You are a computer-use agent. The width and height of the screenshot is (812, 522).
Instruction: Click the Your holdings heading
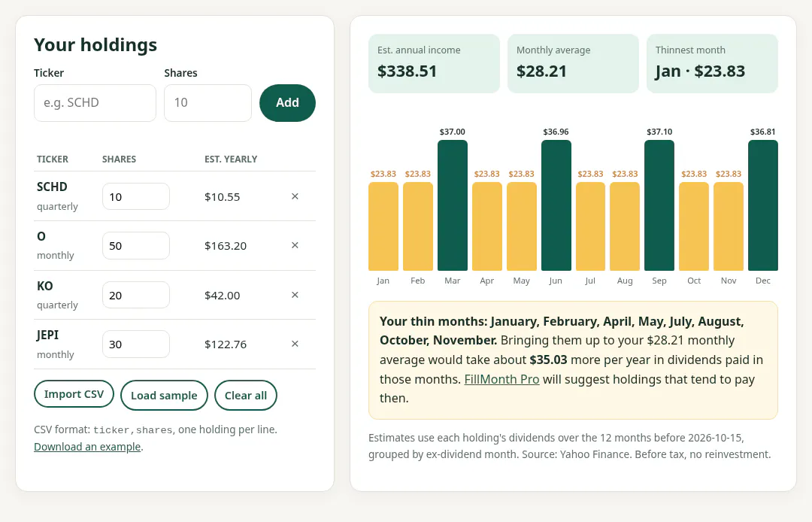(95, 45)
